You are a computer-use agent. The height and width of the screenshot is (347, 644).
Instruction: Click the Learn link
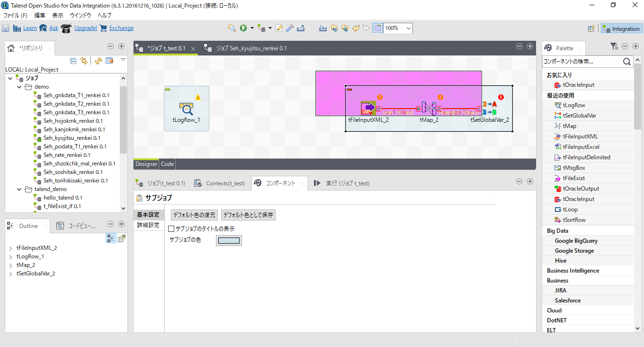(30, 28)
